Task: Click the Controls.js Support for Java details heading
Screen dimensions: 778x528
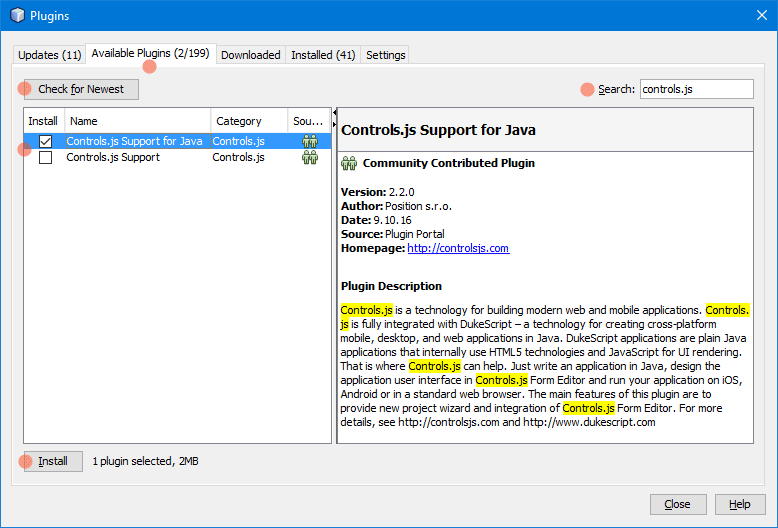Action: [439, 130]
